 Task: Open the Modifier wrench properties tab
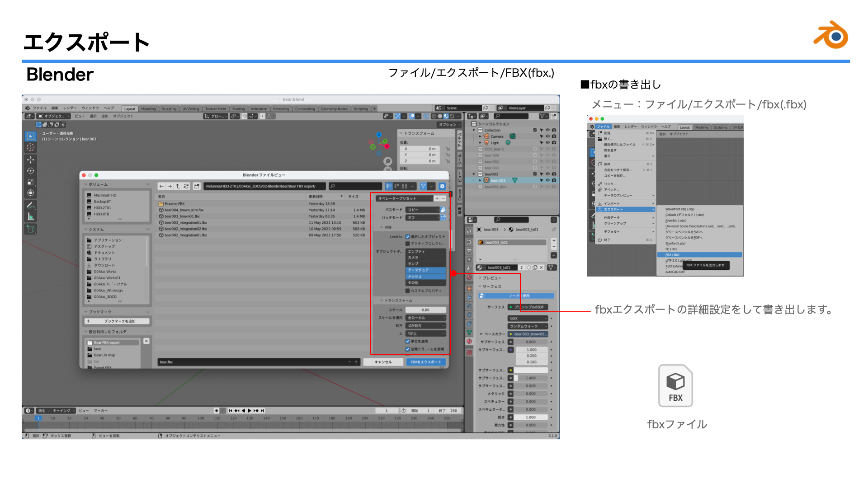[469, 297]
